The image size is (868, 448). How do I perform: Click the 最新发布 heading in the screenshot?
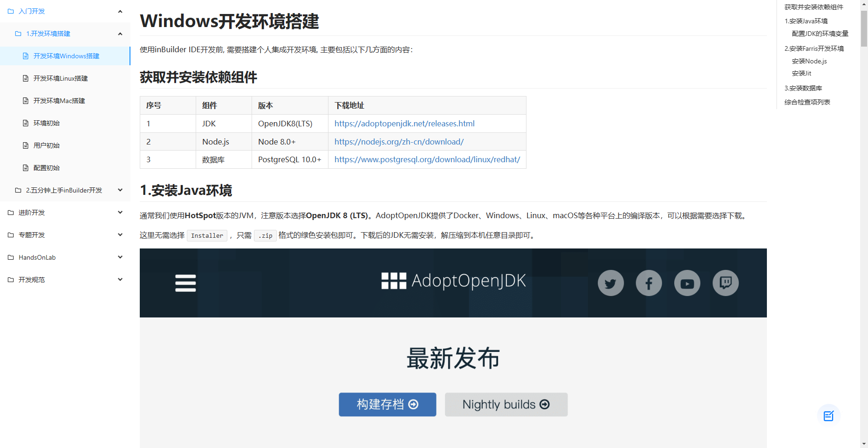(453, 358)
